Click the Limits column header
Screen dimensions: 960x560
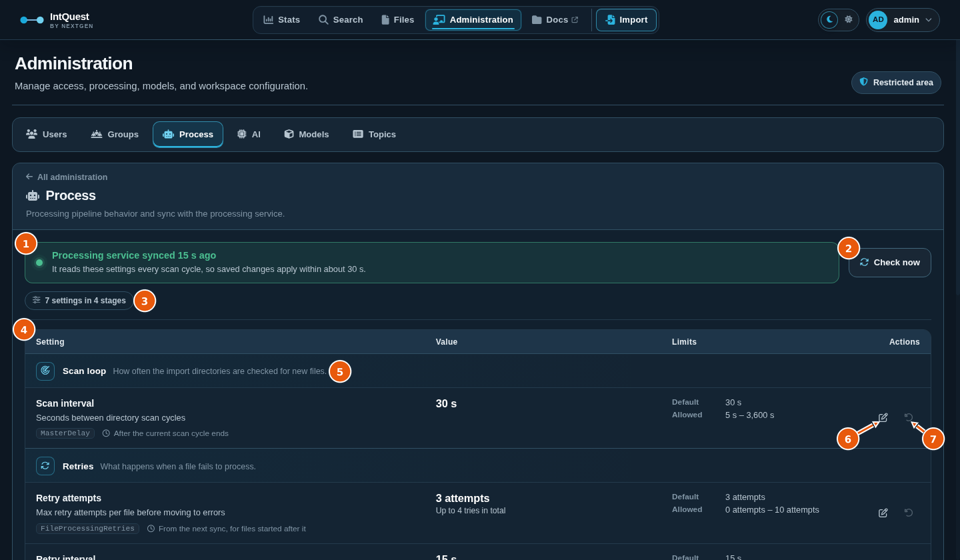click(x=684, y=342)
